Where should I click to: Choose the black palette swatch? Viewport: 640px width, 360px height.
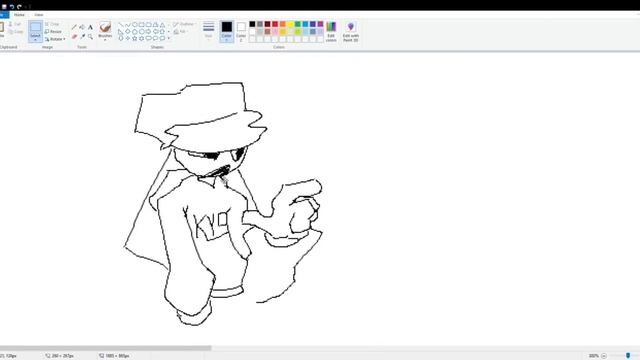point(252,24)
